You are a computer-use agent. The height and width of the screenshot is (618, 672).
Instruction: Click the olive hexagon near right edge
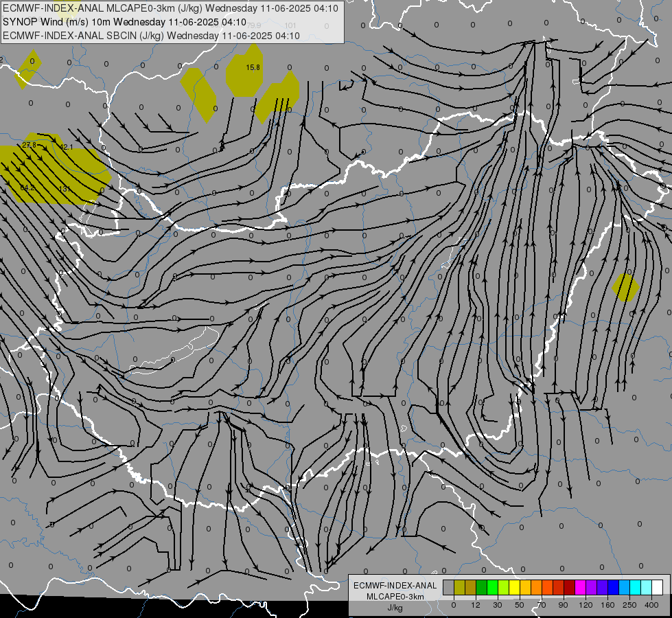(626, 288)
